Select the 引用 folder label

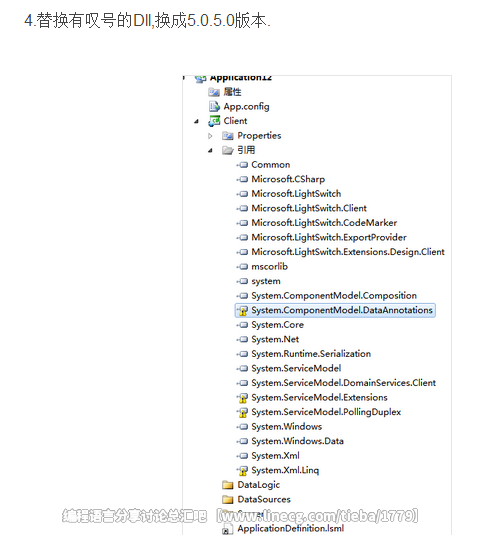[x=246, y=150]
